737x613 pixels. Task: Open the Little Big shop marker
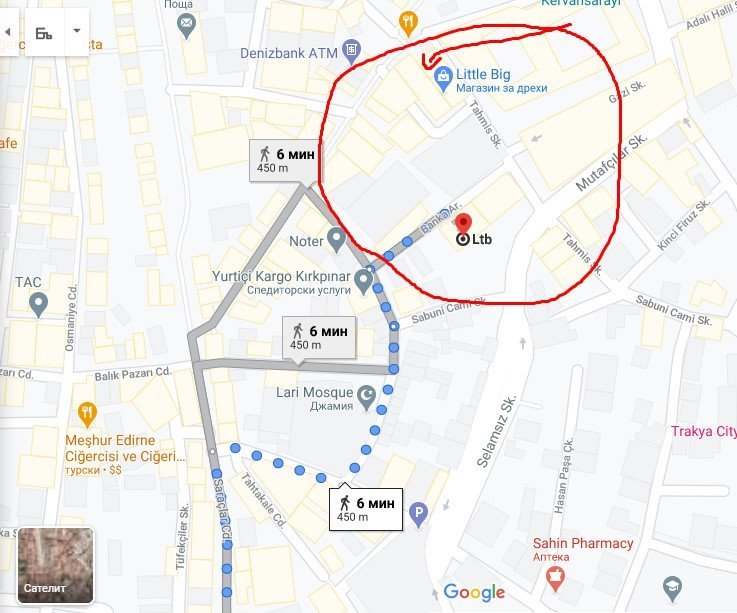[x=442, y=79]
